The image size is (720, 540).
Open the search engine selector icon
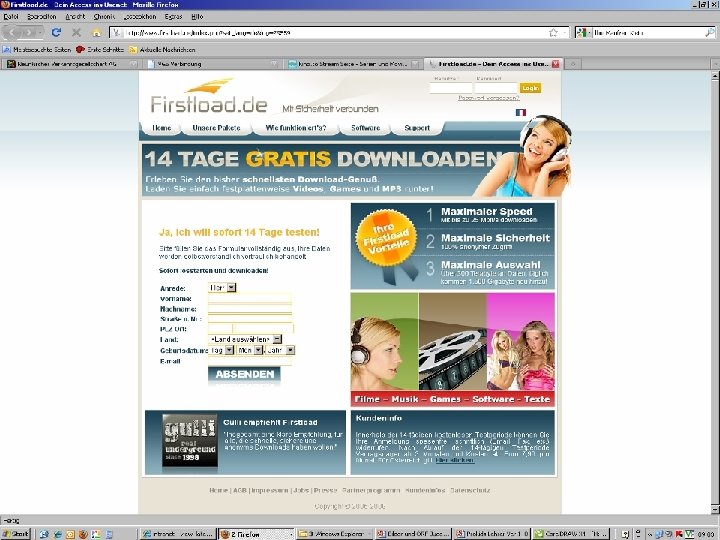pyautogui.click(x=583, y=33)
